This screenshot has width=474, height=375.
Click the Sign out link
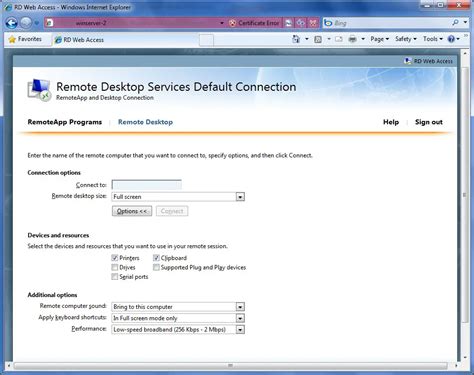[x=429, y=122]
